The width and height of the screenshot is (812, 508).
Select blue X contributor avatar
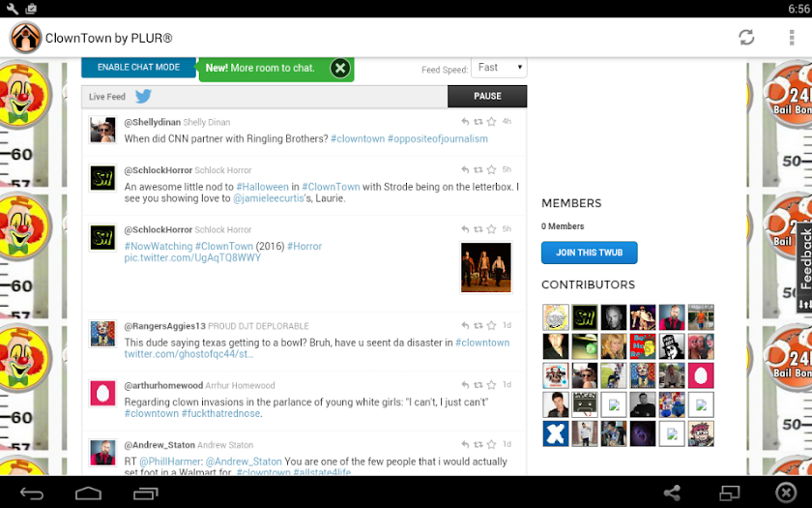(x=556, y=433)
